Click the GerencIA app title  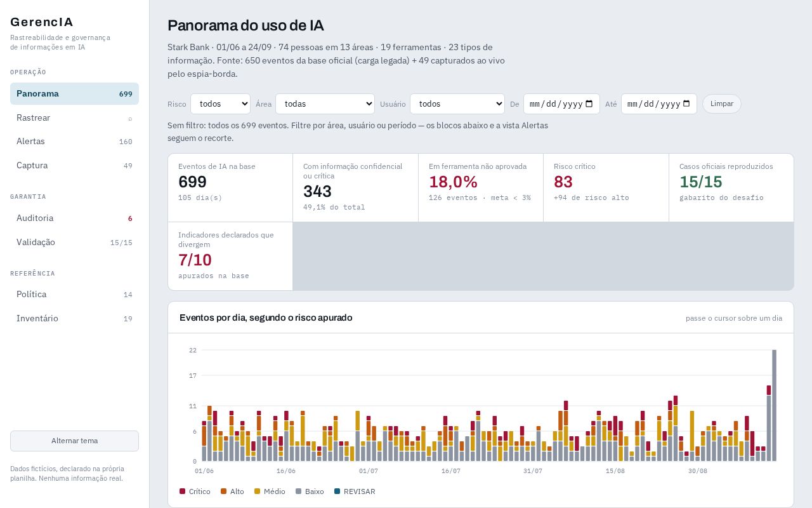click(42, 22)
